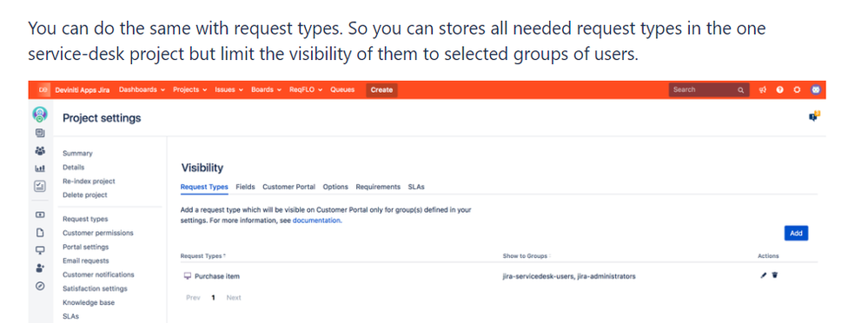Click the notification speech bubble icon
Screen dimensions: 868x323
click(x=814, y=116)
